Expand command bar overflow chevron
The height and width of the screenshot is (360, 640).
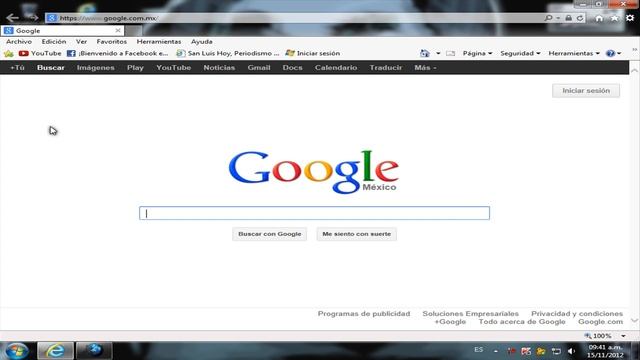(x=635, y=50)
